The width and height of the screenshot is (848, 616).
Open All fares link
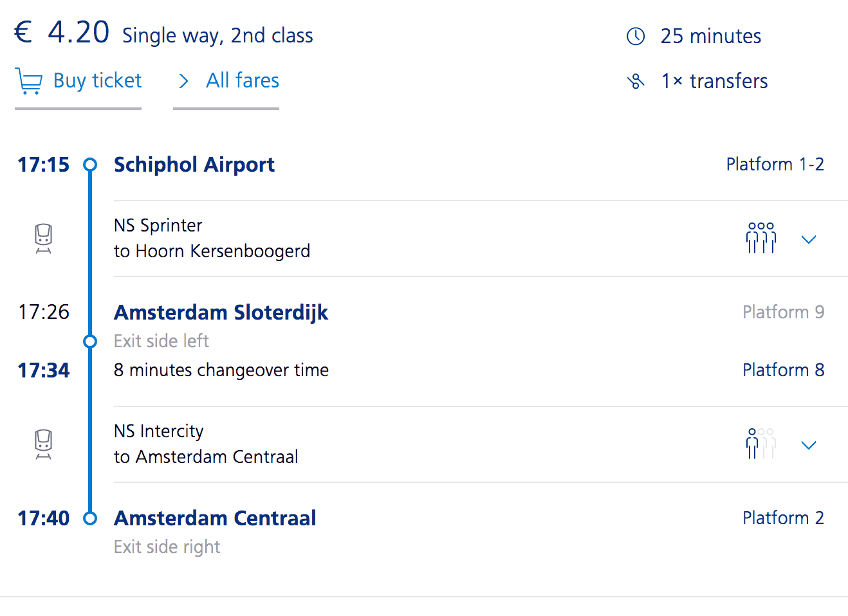pos(242,81)
